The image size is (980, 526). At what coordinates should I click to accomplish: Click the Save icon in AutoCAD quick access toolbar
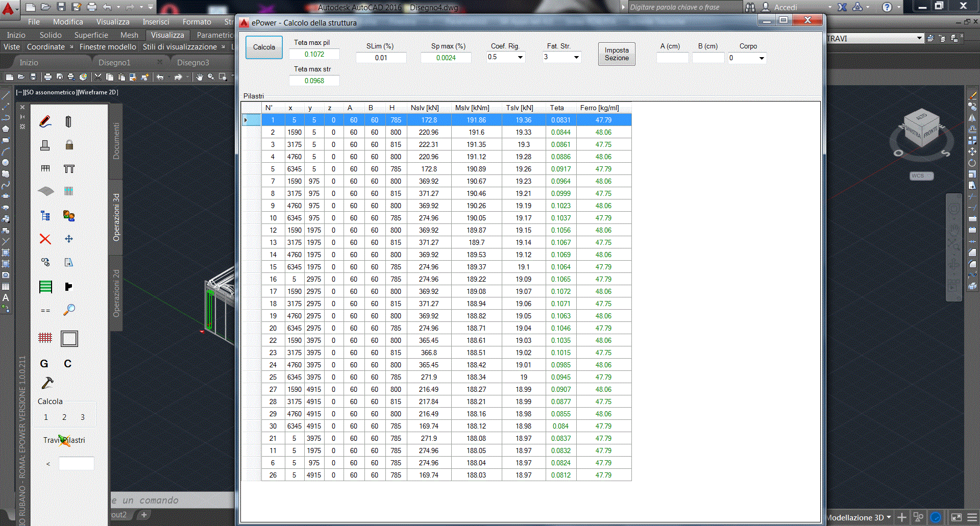click(61, 7)
